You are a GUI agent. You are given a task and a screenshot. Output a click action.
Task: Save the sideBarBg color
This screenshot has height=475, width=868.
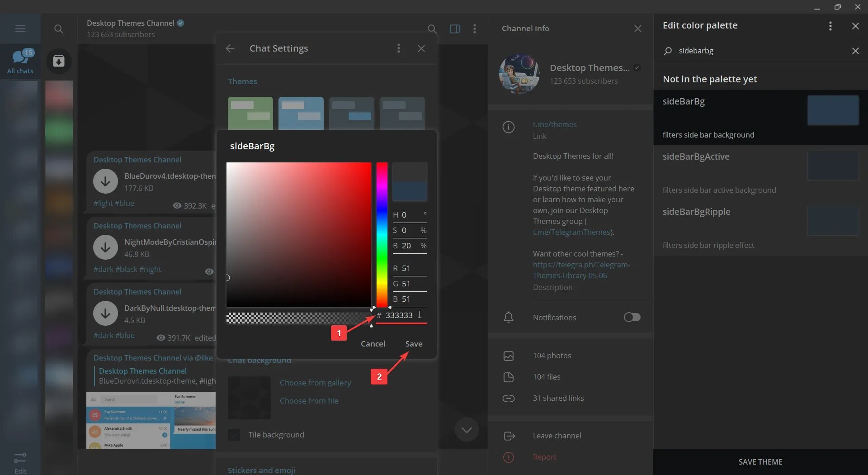414,344
